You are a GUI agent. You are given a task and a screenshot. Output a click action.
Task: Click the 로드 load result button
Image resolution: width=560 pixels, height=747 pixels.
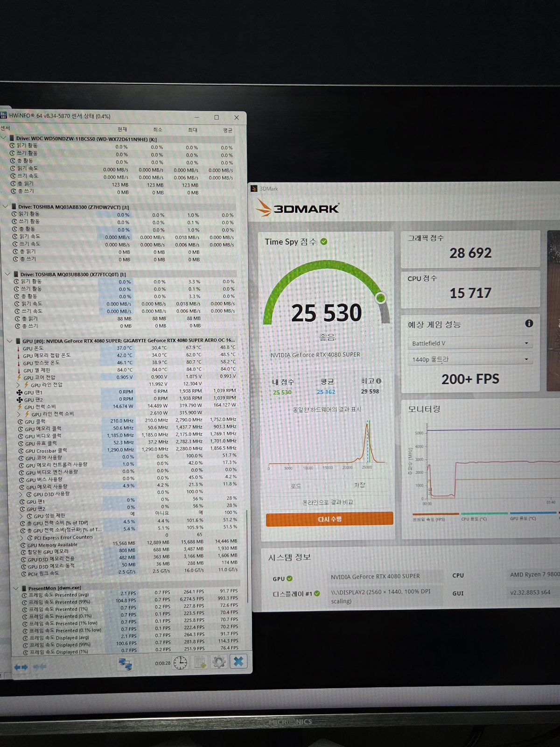[x=296, y=486]
